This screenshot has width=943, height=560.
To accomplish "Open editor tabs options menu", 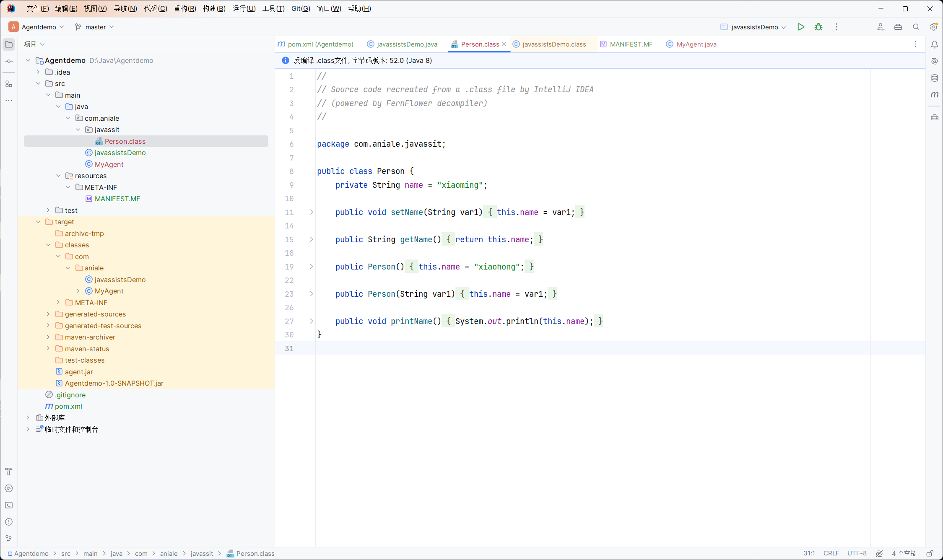I will 916,44.
